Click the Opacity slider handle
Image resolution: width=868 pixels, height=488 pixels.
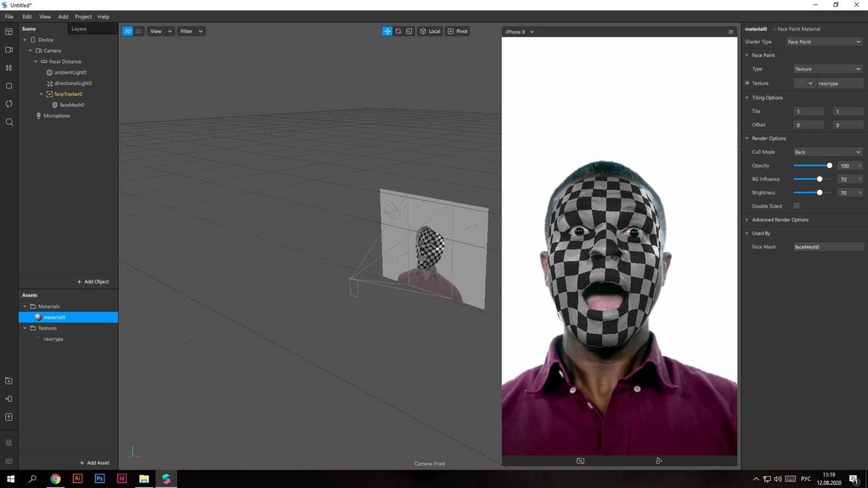click(829, 165)
